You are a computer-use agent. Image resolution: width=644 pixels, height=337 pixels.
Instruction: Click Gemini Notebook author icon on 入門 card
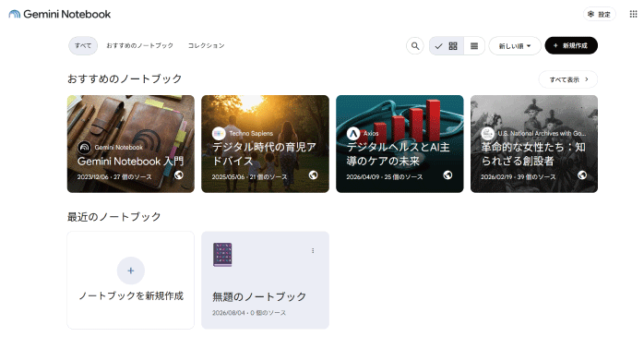click(84, 147)
